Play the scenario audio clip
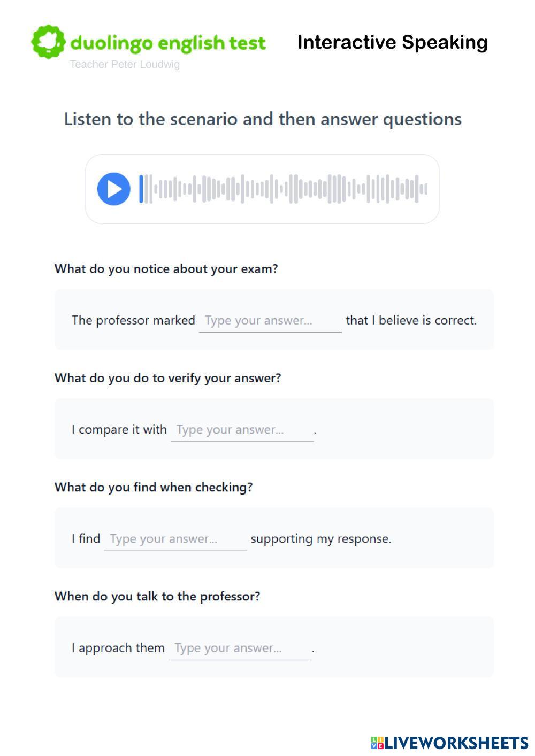The width and height of the screenshot is (535, 756). coord(113,189)
